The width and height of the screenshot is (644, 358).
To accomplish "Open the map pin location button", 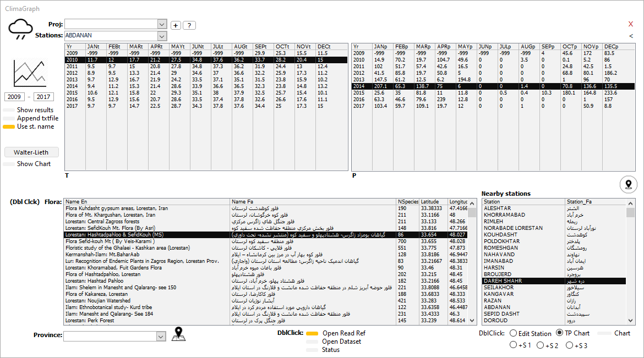I will (x=629, y=185).
